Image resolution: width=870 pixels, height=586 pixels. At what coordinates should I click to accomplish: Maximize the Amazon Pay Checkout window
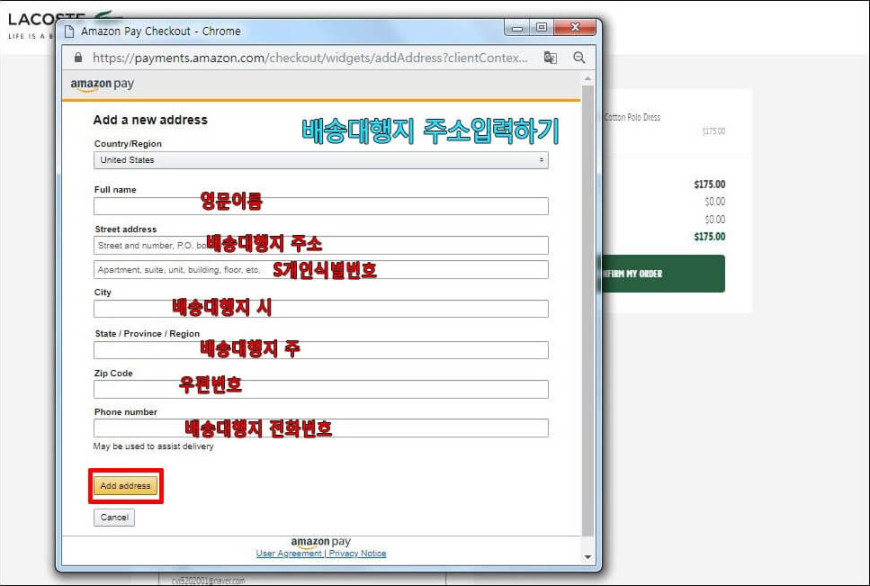[x=542, y=27]
